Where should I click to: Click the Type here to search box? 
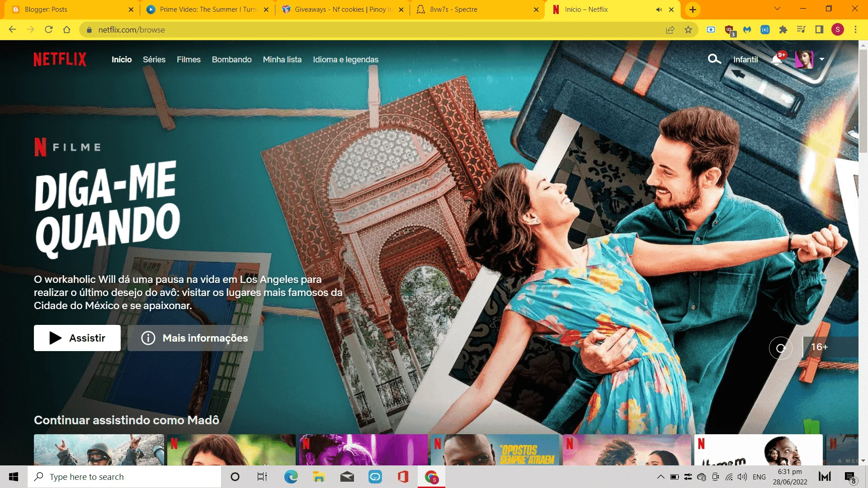click(124, 477)
